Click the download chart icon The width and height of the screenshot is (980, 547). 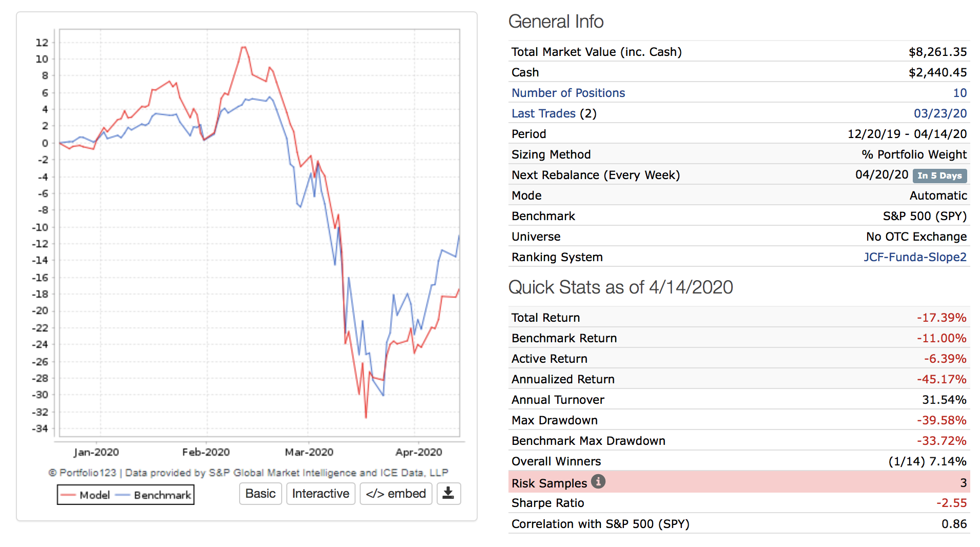[448, 494]
